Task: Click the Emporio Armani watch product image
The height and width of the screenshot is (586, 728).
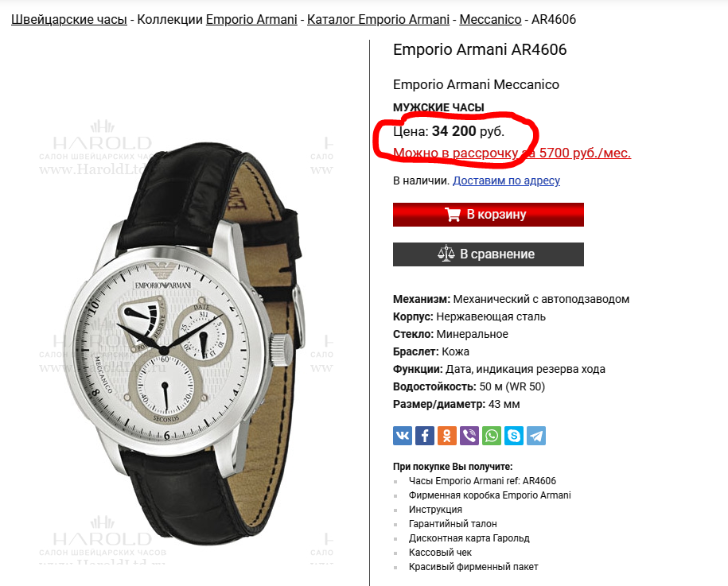Action: 185,343
